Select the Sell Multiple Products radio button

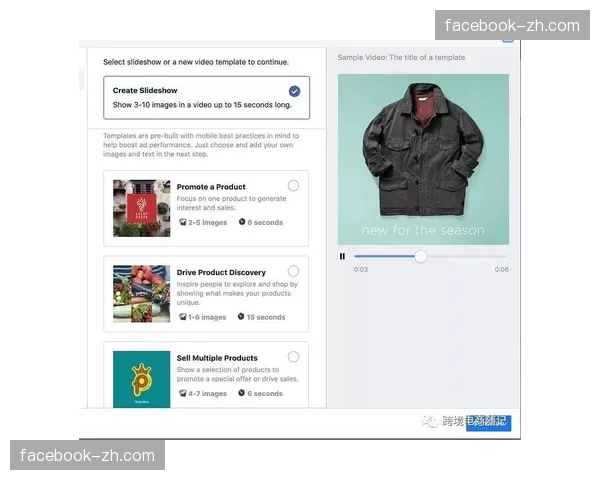293,357
